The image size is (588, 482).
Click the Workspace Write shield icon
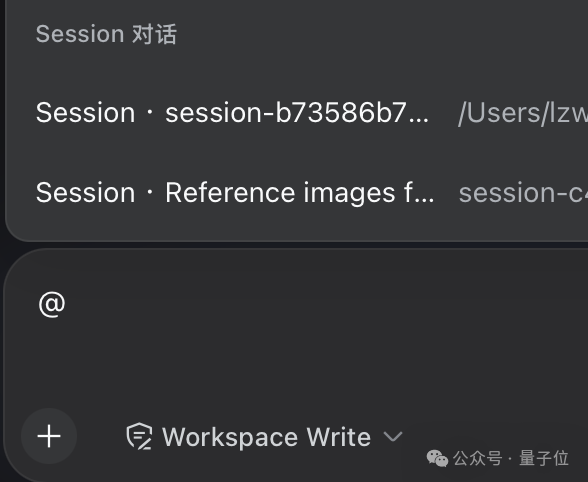point(139,436)
